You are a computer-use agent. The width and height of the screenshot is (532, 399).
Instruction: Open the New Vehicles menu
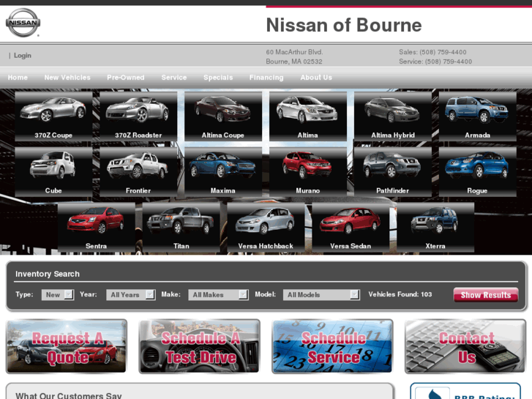point(67,78)
